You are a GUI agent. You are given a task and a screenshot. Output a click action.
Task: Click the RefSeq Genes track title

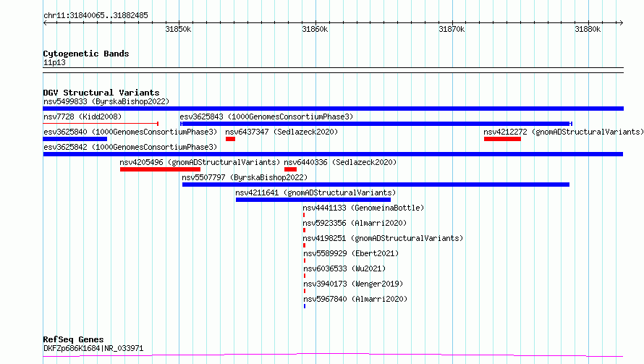[73, 339]
